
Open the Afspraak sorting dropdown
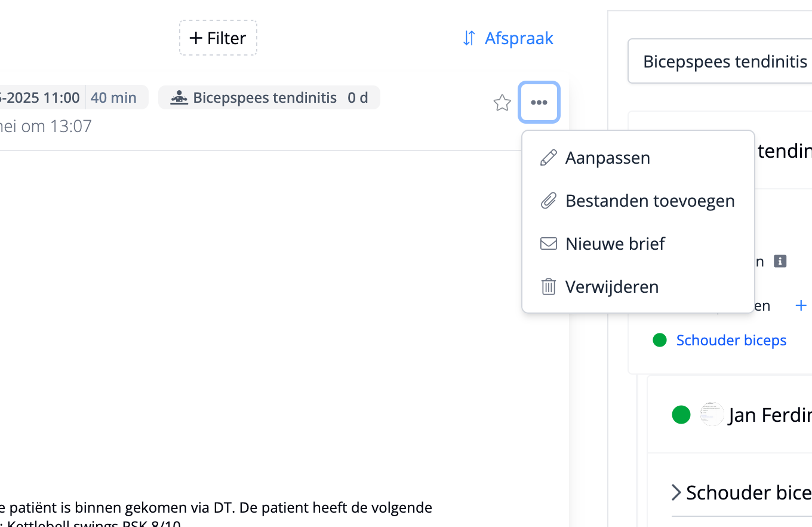pos(518,38)
